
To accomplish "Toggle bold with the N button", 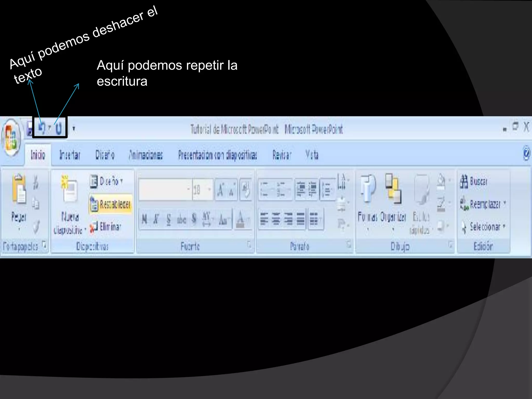I will click(145, 220).
